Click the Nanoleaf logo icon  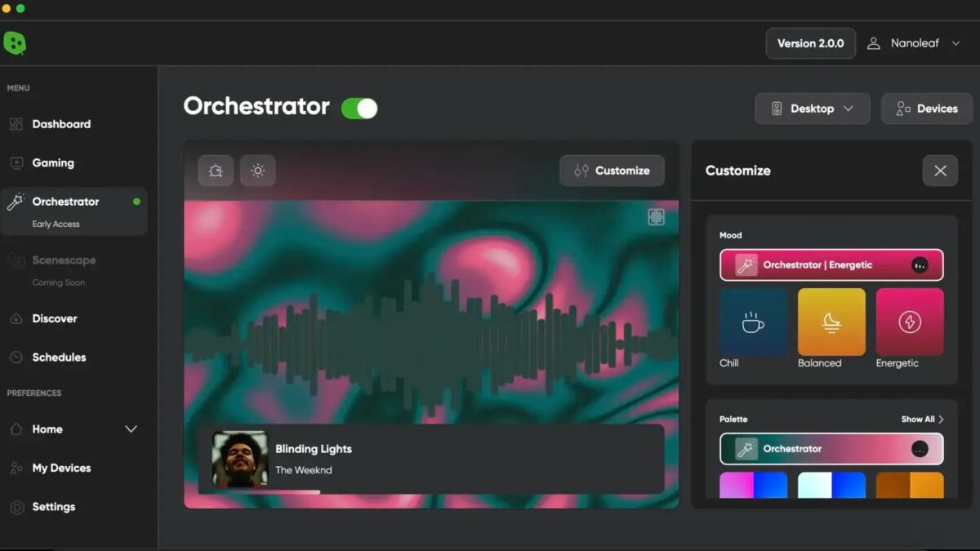(15, 43)
